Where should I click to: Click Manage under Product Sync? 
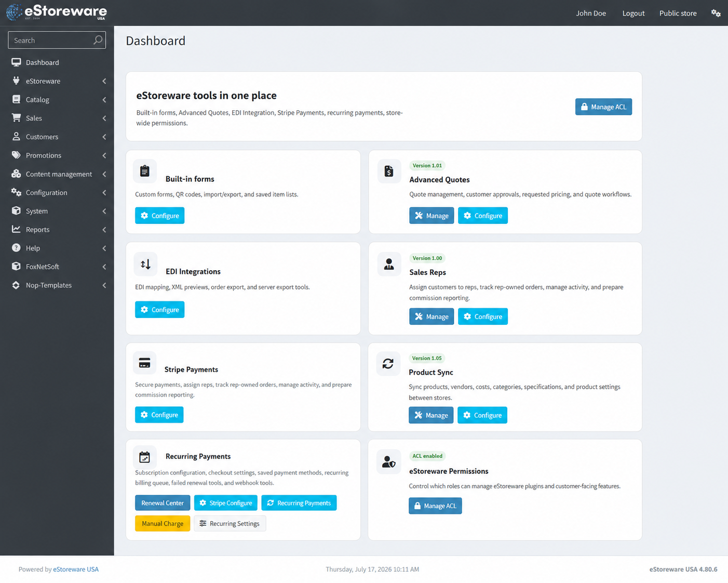(x=431, y=415)
